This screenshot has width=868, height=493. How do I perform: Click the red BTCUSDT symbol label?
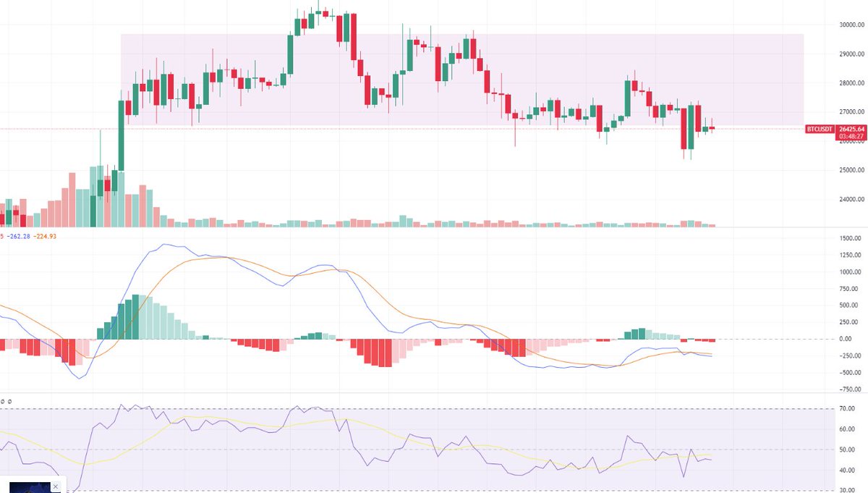click(x=820, y=129)
